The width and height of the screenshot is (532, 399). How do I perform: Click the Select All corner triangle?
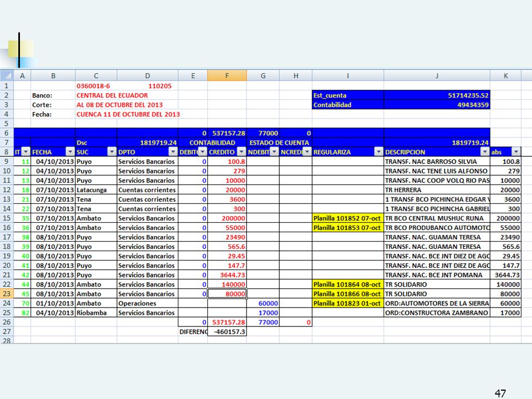pos(7,75)
